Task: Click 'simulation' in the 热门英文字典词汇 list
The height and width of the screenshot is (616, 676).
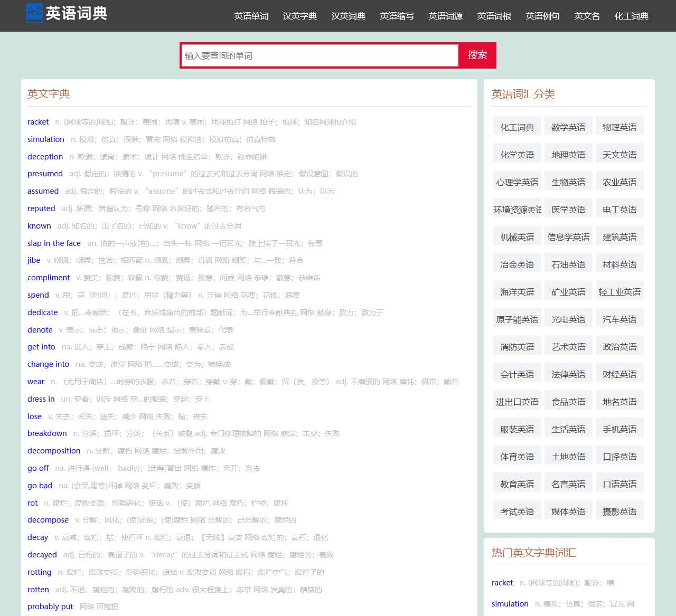Action: pos(510,604)
